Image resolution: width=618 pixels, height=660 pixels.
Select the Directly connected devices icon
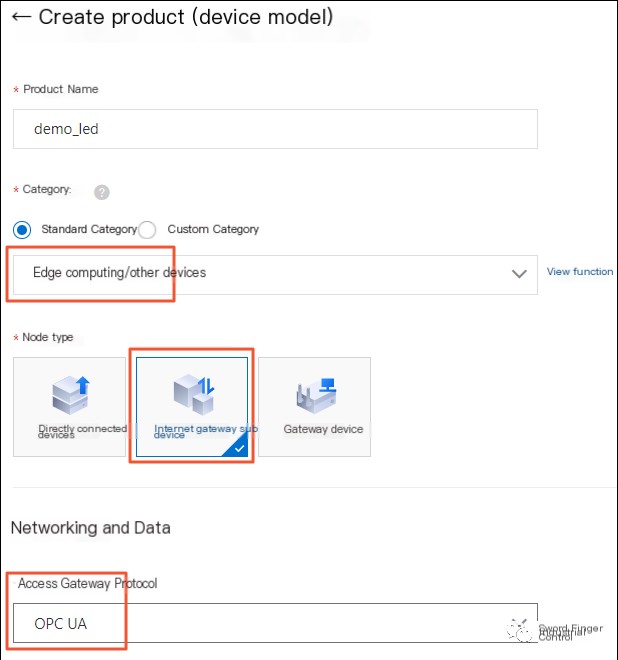[71, 395]
